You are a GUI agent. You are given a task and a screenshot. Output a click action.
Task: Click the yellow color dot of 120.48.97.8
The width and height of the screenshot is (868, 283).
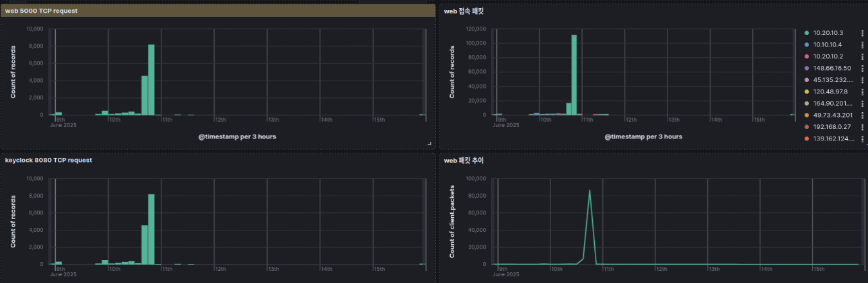(x=807, y=91)
